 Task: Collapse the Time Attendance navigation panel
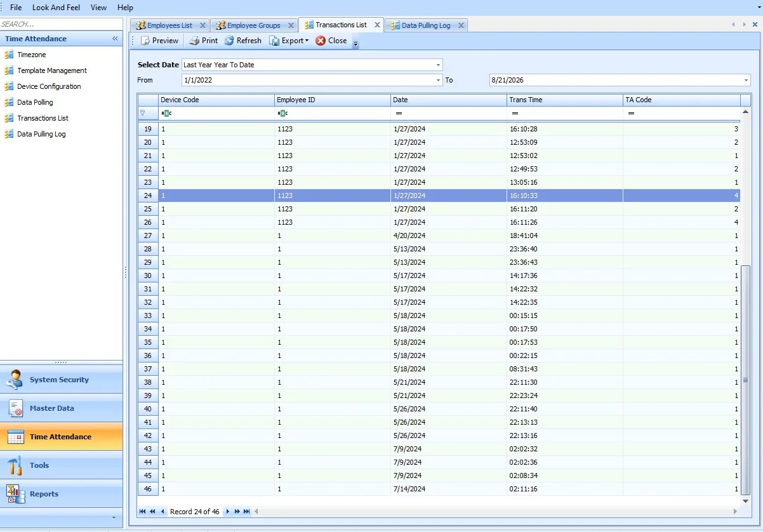tap(115, 39)
